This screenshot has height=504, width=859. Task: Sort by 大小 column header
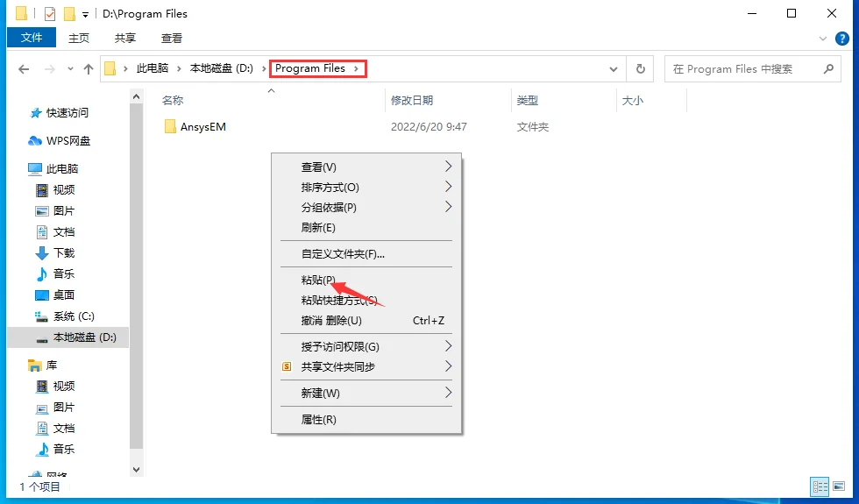click(x=633, y=100)
